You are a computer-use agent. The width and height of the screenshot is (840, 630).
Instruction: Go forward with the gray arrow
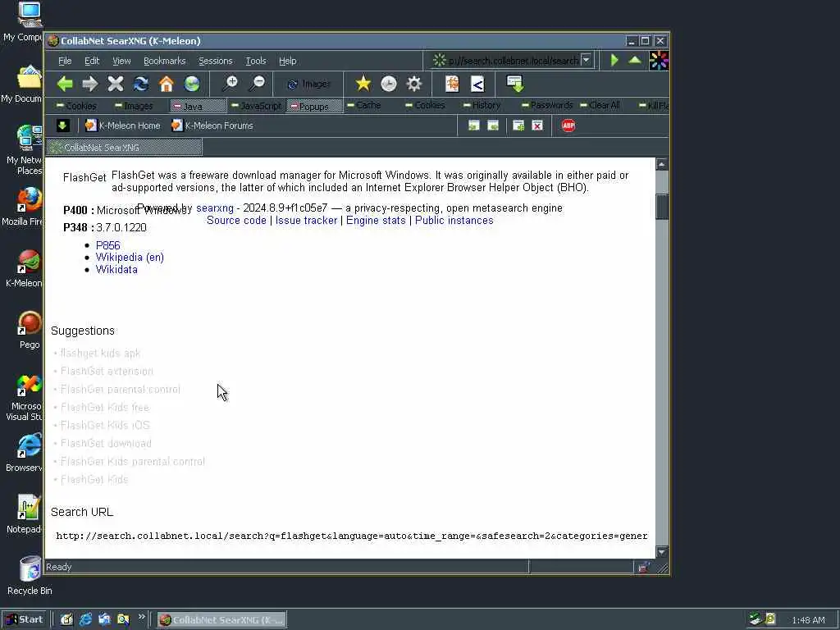click(90, 84)
